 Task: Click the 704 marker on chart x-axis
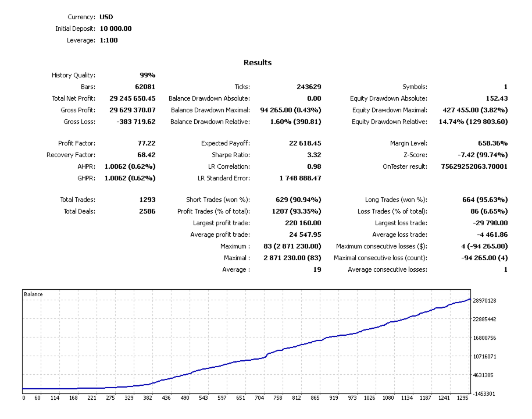click(259, 398)
